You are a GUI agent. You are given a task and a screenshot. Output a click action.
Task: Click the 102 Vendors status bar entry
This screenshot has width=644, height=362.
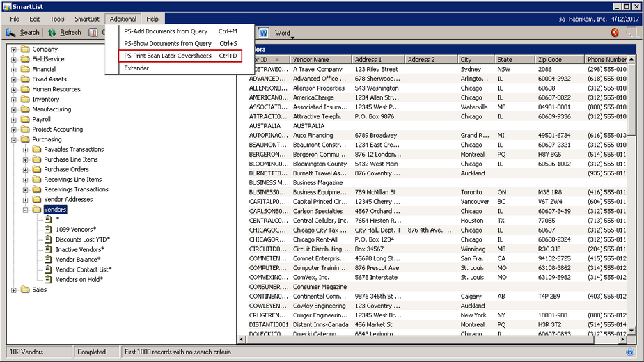pos(40,352)
